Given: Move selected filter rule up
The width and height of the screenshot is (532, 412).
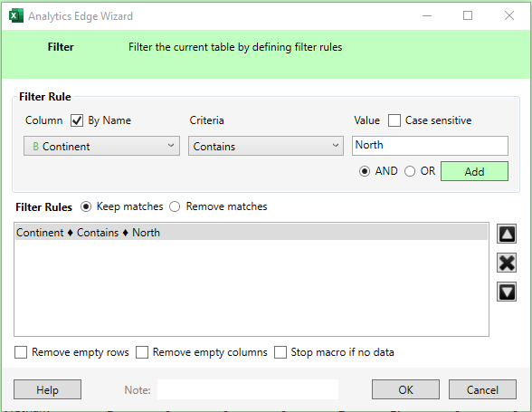Looking at the screenshot, I should [507, 234].
